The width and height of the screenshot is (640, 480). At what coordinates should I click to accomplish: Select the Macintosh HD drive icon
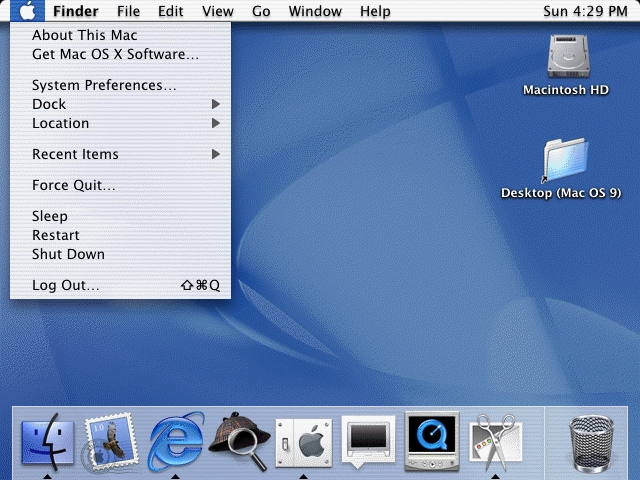click(568, 57)
